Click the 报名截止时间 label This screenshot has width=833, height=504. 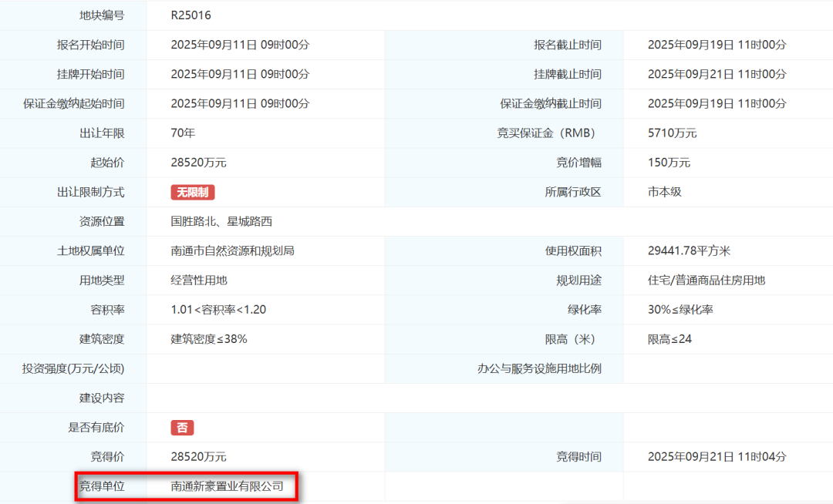(x=568, y=45)
